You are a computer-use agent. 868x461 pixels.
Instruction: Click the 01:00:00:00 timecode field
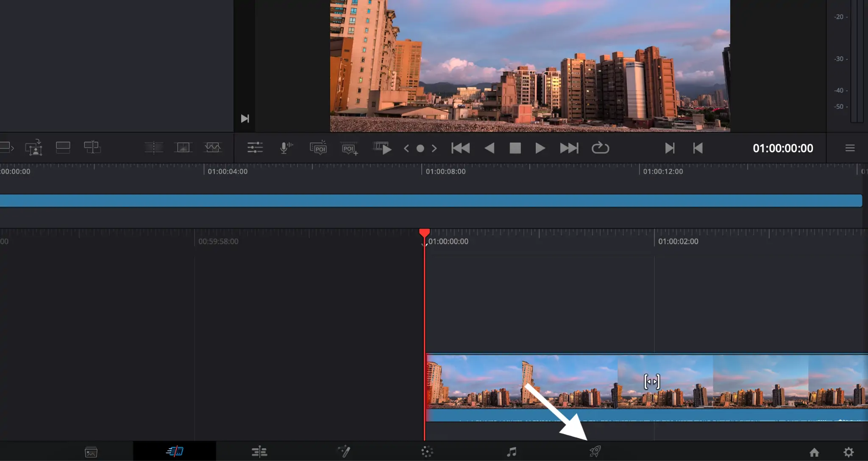782,148
